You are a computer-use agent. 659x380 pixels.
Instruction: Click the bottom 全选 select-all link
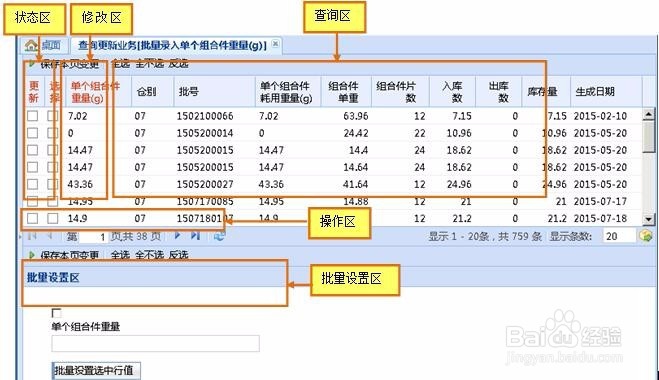120,255
